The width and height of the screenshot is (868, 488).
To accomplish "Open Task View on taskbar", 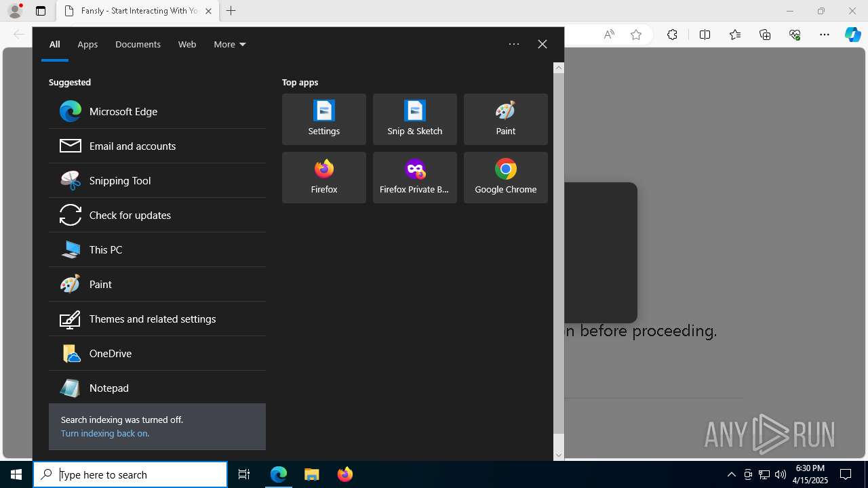I will point(244,474).
